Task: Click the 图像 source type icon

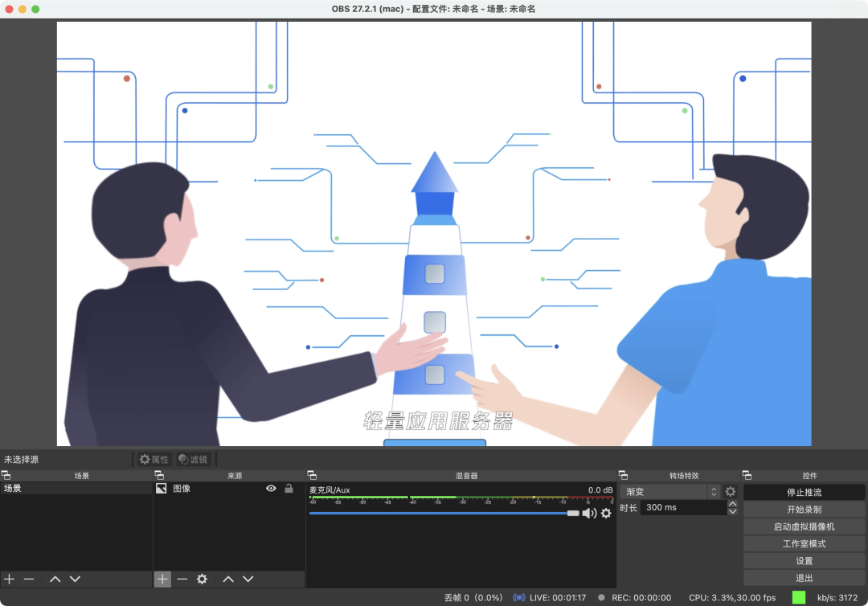Action: click(161, 489)
